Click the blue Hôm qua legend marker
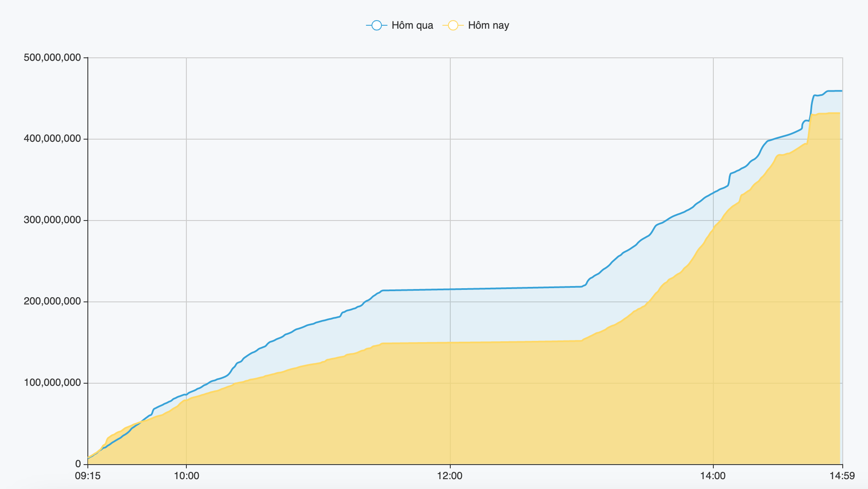This screenshot has width=868, height=489. (377, 25)
